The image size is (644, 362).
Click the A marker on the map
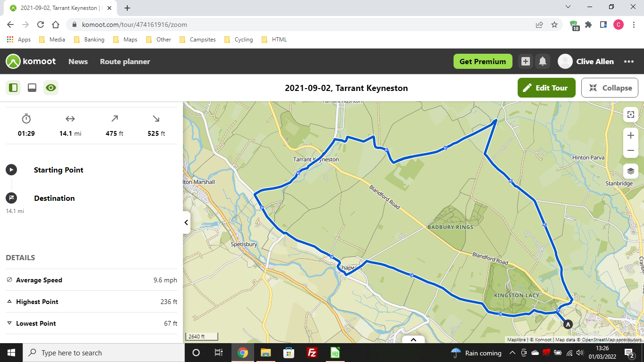tap(568, 324)
